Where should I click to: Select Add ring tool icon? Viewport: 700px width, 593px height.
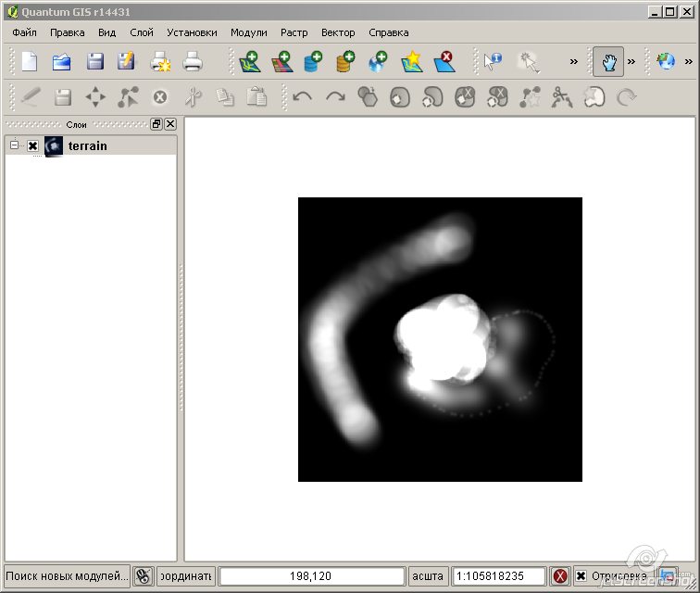coord(400,97)
